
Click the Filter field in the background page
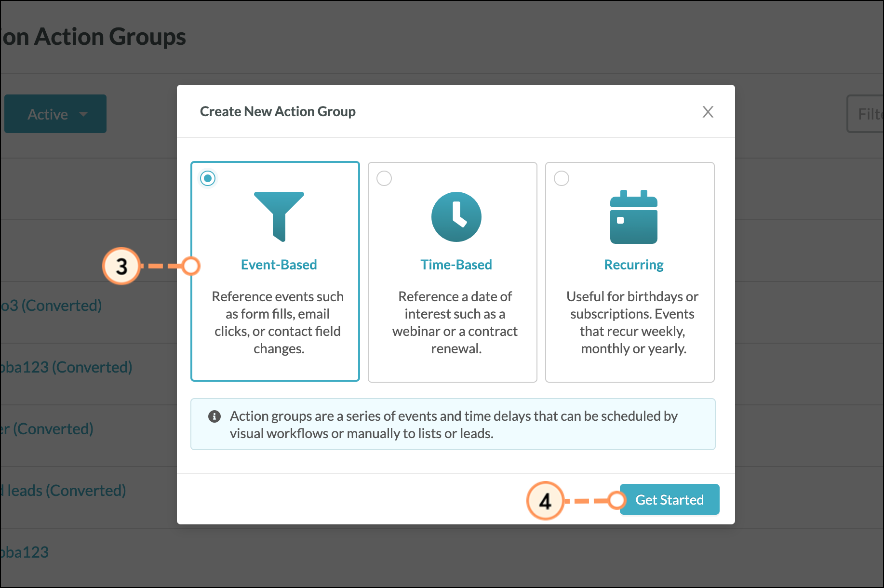(866, 114)
